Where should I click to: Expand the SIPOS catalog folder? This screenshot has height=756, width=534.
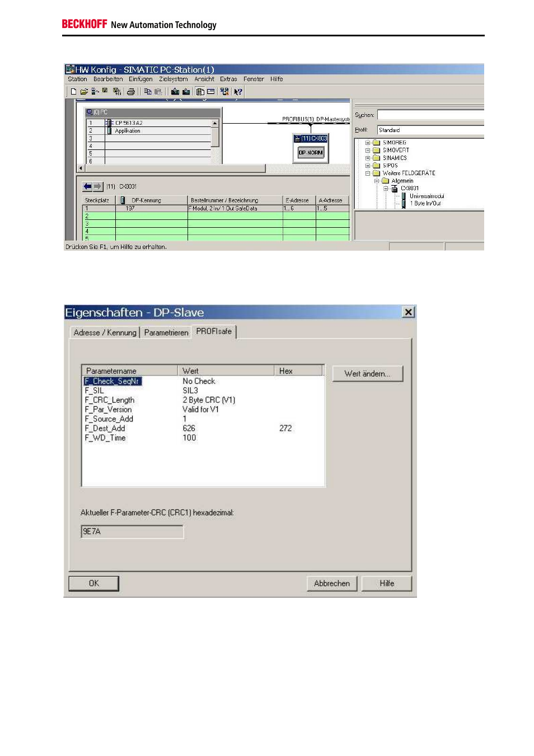pos(368,166)
